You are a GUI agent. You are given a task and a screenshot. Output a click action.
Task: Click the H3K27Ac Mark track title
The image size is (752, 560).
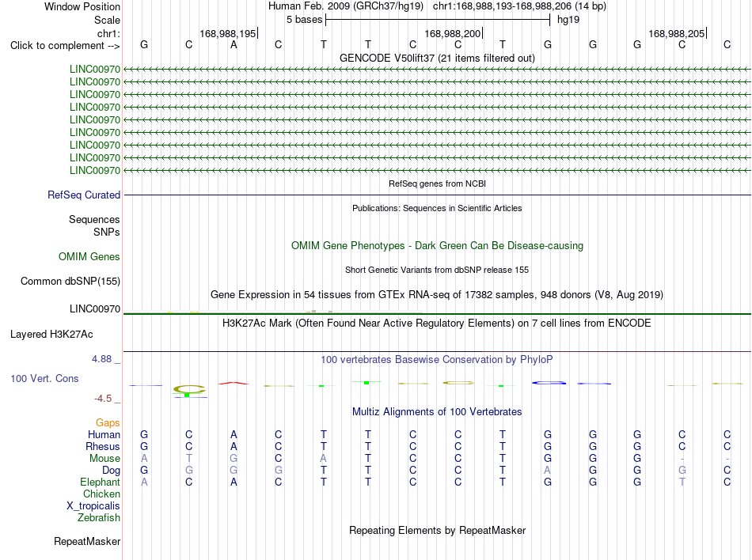[437, 323]
